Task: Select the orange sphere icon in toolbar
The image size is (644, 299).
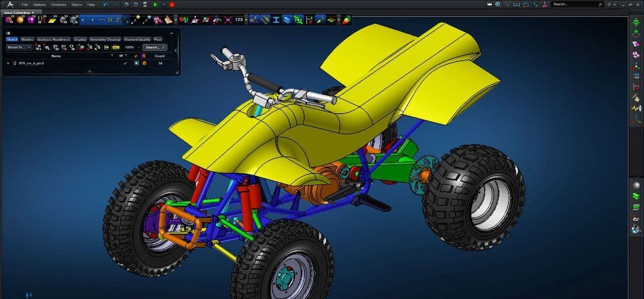Action: tap(20, 19)
